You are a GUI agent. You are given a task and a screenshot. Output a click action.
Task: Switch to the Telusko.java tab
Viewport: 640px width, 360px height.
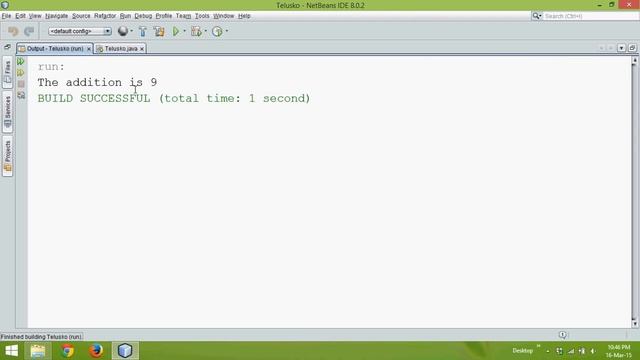[x=121, y=49]
